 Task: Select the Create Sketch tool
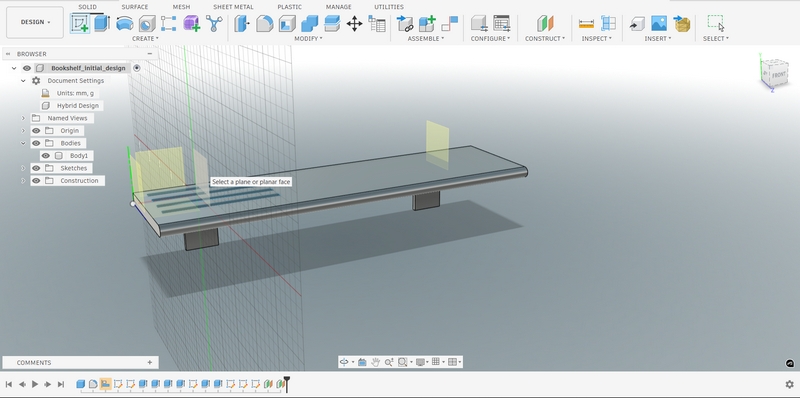(80, 23)
